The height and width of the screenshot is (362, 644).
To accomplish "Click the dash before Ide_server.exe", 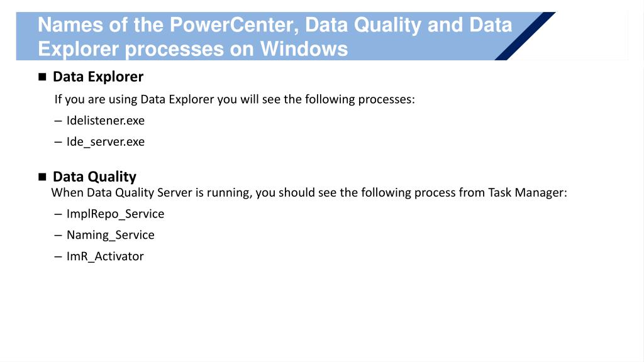I will (58, 142).
